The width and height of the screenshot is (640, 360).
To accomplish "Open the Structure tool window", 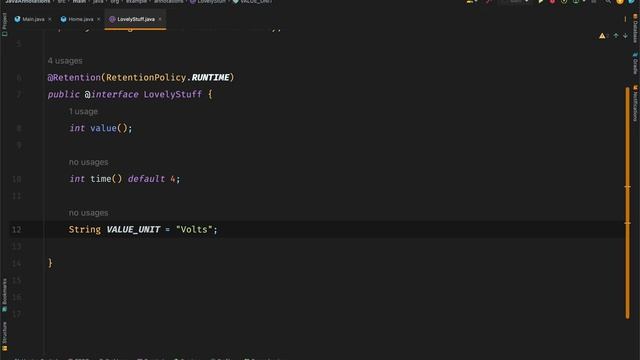I will 4,336.
